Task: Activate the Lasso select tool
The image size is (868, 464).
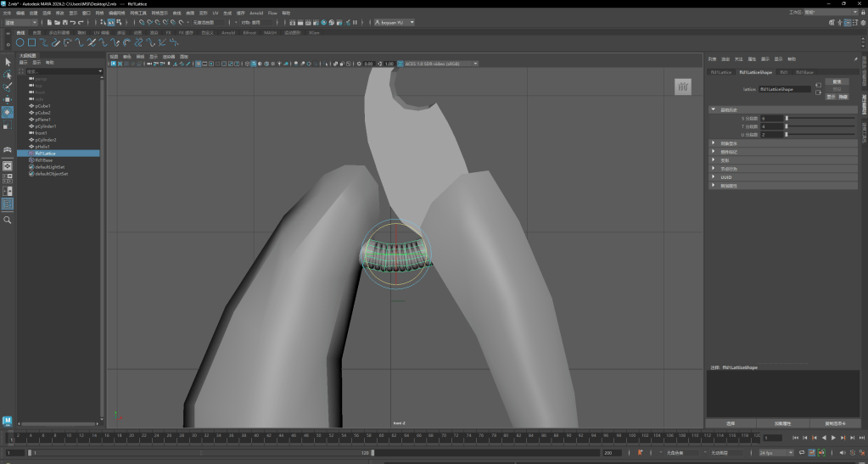Action: click(8, 75)
